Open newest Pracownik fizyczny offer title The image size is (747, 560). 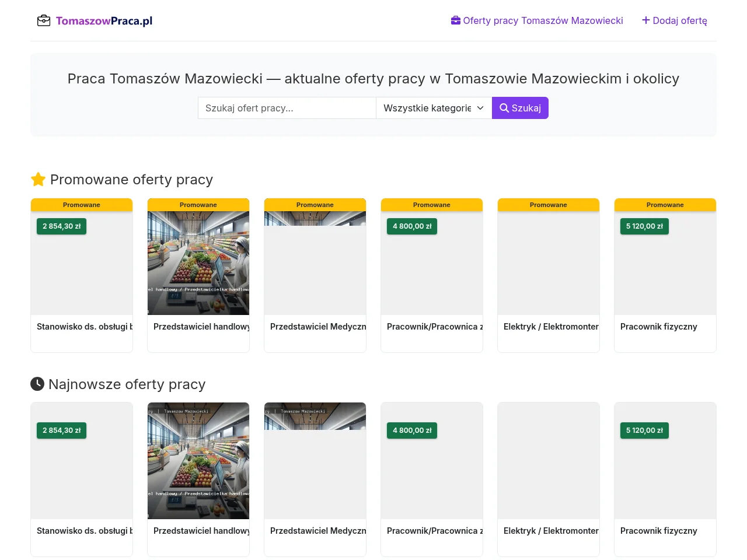coord(659,531)
